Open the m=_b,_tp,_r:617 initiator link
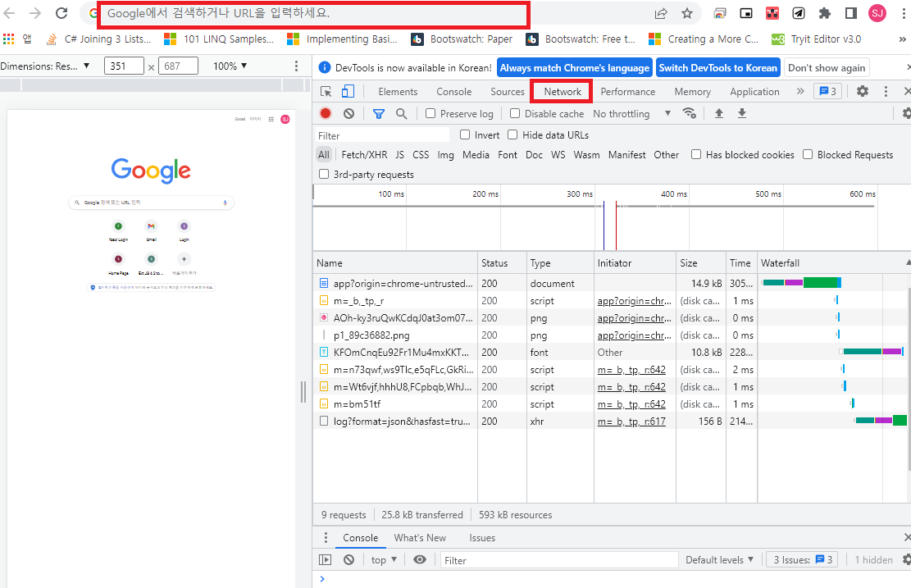Viewport: 911px width, 588px height. point(631,422)
